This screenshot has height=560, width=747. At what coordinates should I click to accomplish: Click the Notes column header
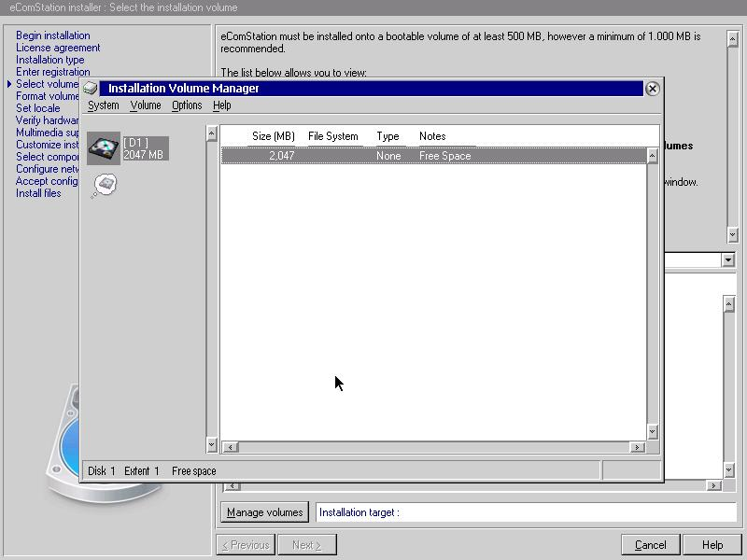(432, 136)
